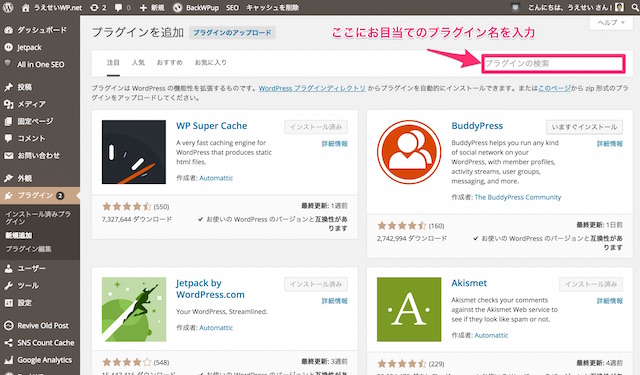Open the updates icon showing 2

point(94,7)
